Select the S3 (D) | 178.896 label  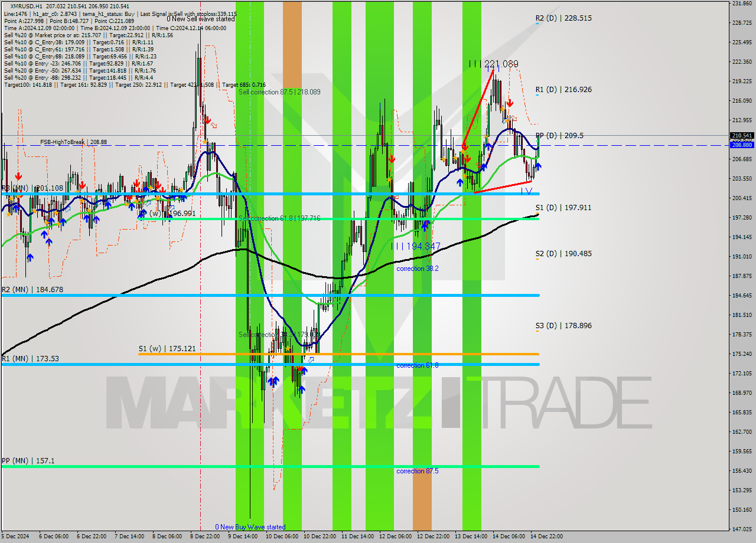563,326
